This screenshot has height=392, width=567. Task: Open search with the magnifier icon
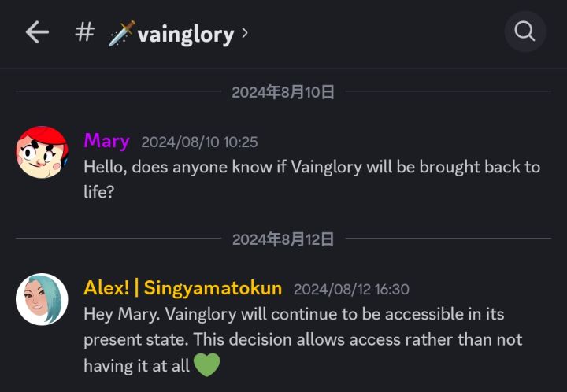[x=524, y=32]
